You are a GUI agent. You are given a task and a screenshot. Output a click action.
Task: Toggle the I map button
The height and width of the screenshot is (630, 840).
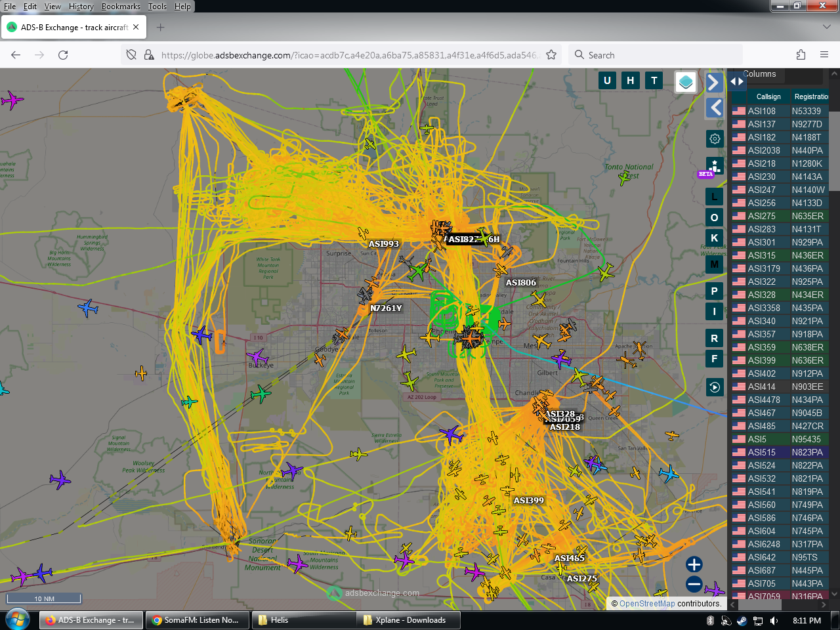715,311
